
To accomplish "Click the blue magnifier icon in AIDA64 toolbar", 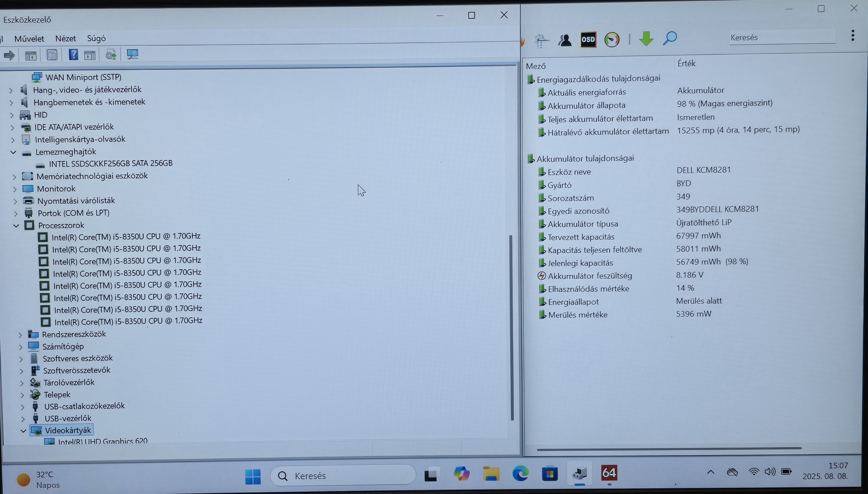I will (670, 38).
